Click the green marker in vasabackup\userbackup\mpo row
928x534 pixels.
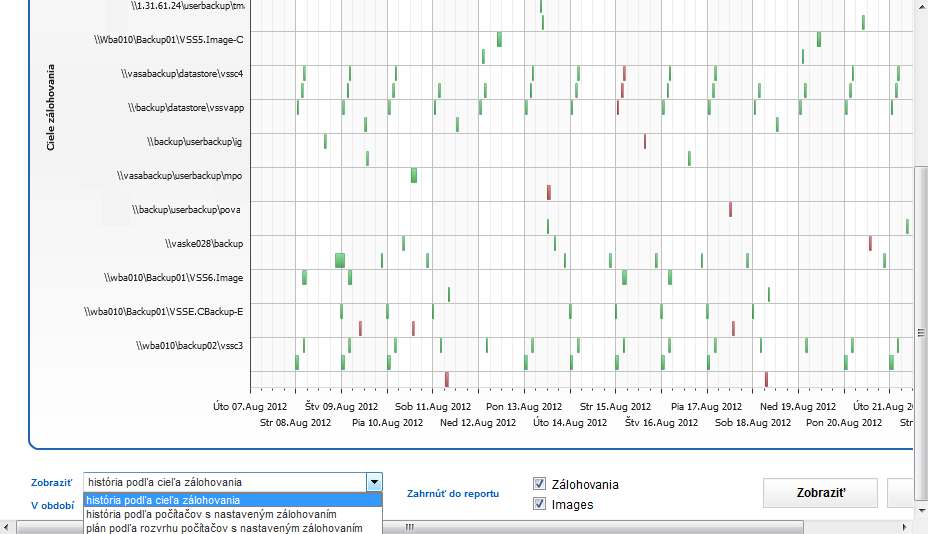tap(414, 175)
